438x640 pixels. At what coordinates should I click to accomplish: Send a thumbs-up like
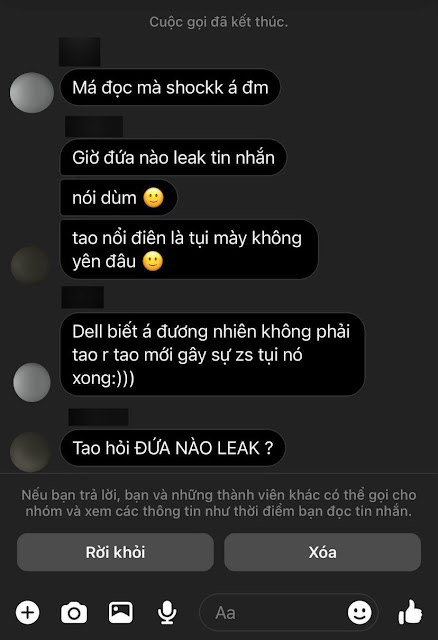tap(410, 612)
